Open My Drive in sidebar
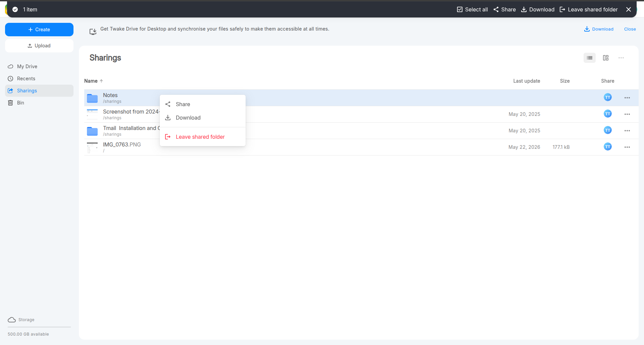 39,67
